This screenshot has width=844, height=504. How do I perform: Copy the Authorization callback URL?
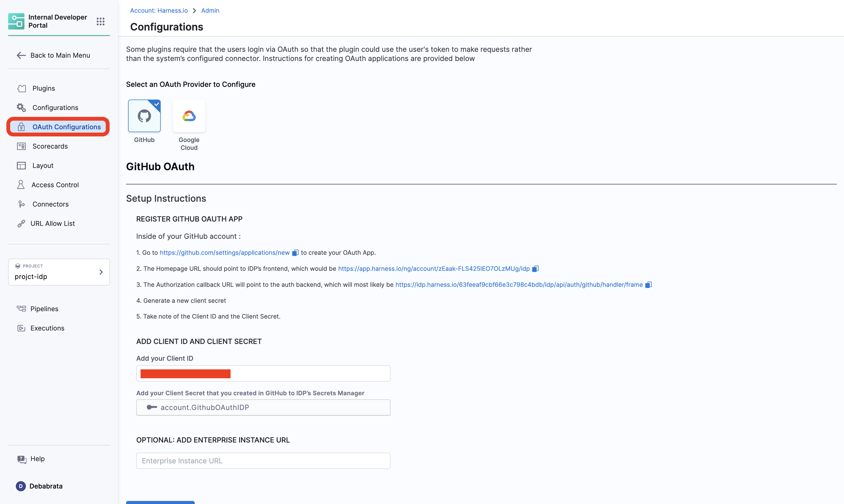[648, 285]
